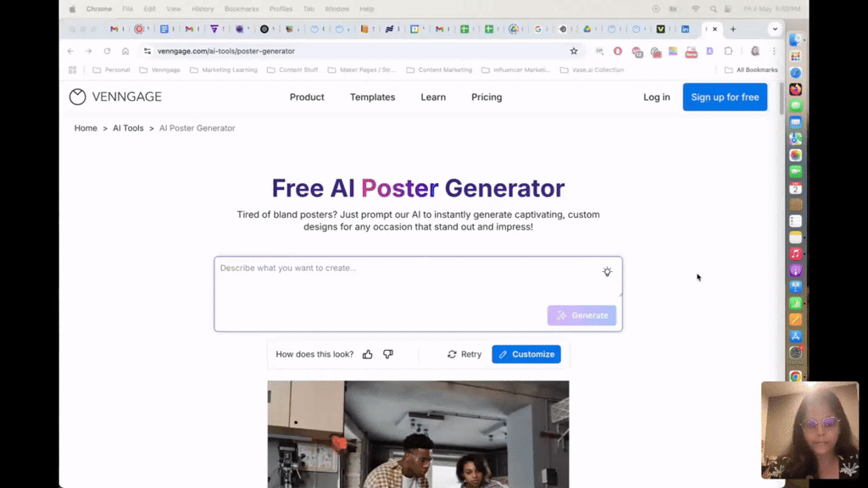Open the generated poster image preview
The image size is (868, 488).
(x=418, y=434)
